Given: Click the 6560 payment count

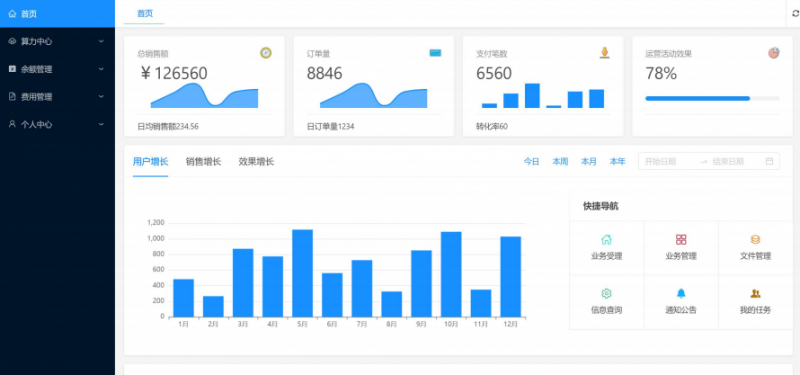Looking at the screenshot, I should tap(494, 73).
